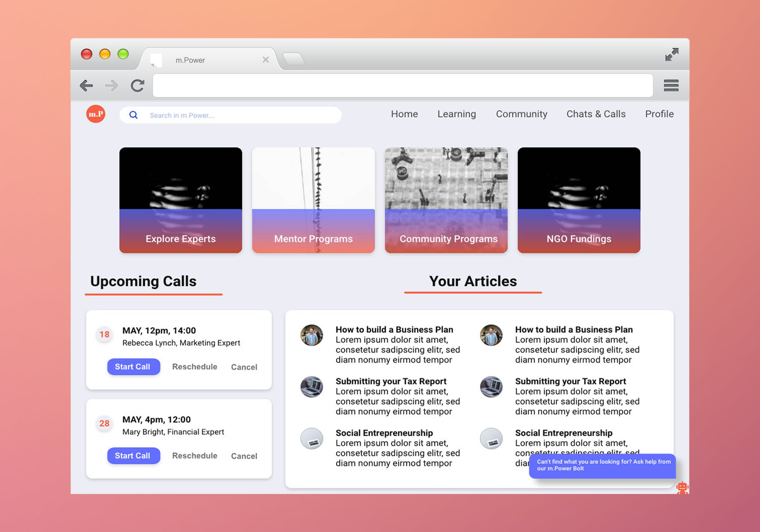
Task: Open the Home navigation item
Action: 404,114
